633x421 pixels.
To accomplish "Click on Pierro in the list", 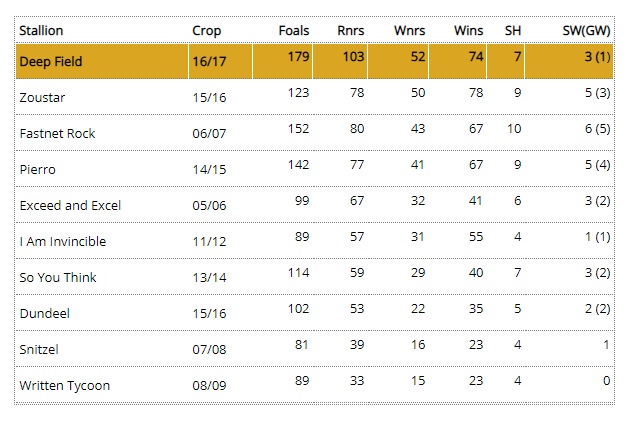I will (36, 169).
